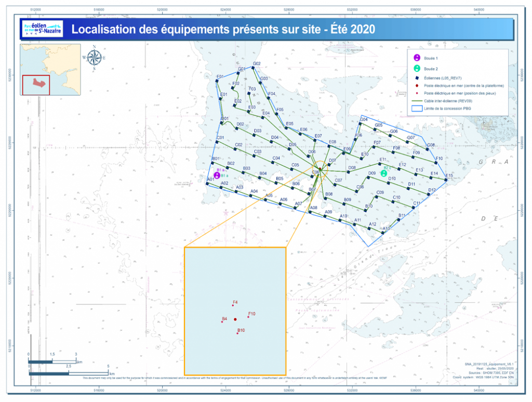
Task: Click the Parc éolien St-Nazaire logo
Action: coord(42,29)
